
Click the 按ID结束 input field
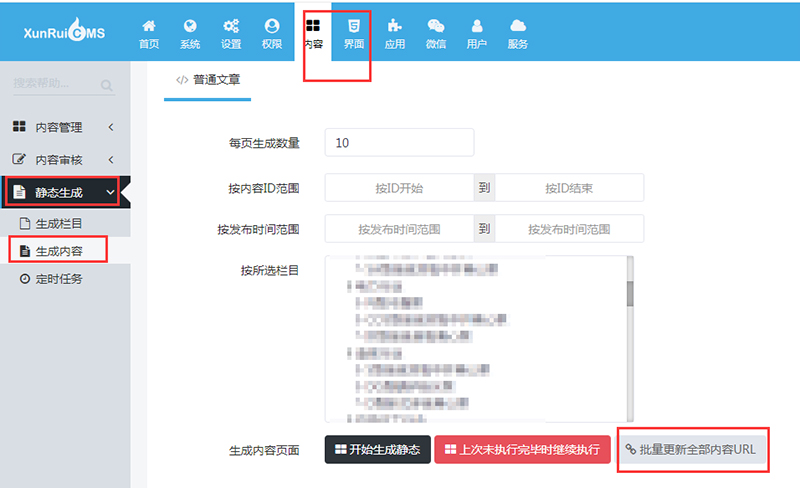(x=569, y=188)
